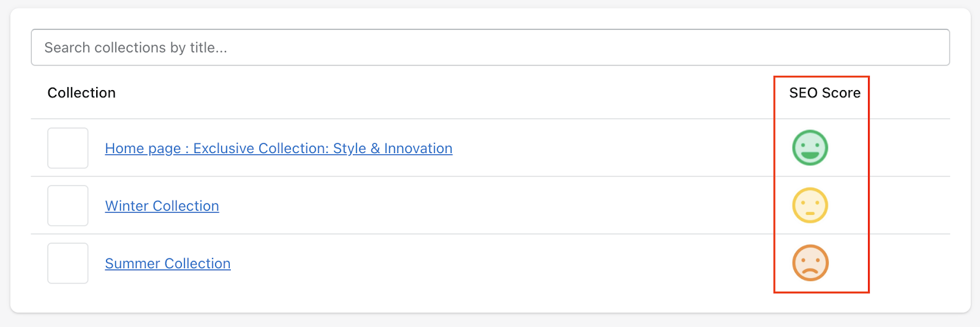
Task: Click the yellow neutral face SEO score
Action: (x=810, y=205)
